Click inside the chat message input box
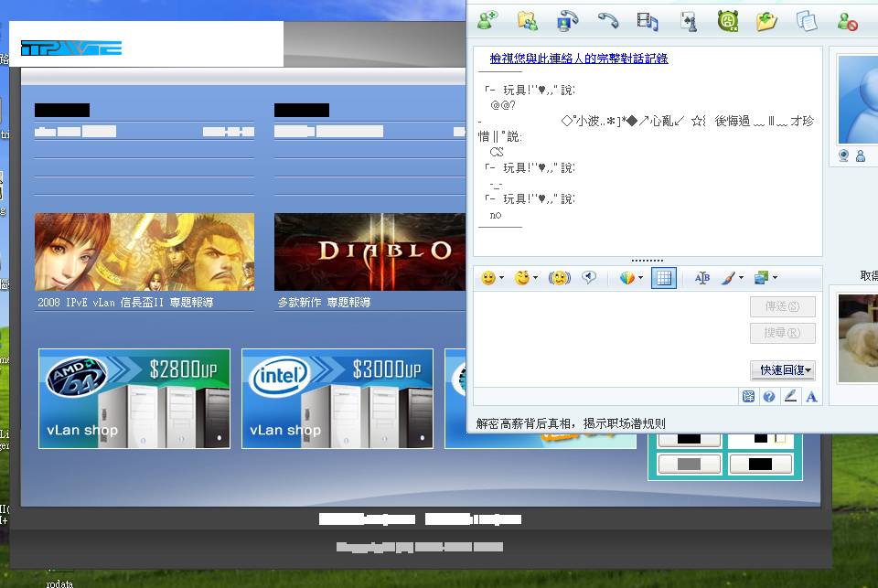Viewport: 878px width, 588px height. click(x=610, y=338)
